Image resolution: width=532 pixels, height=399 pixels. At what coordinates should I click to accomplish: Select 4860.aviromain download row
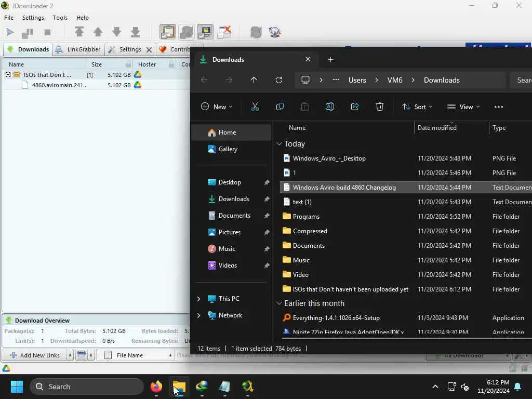tap(96, 85)
